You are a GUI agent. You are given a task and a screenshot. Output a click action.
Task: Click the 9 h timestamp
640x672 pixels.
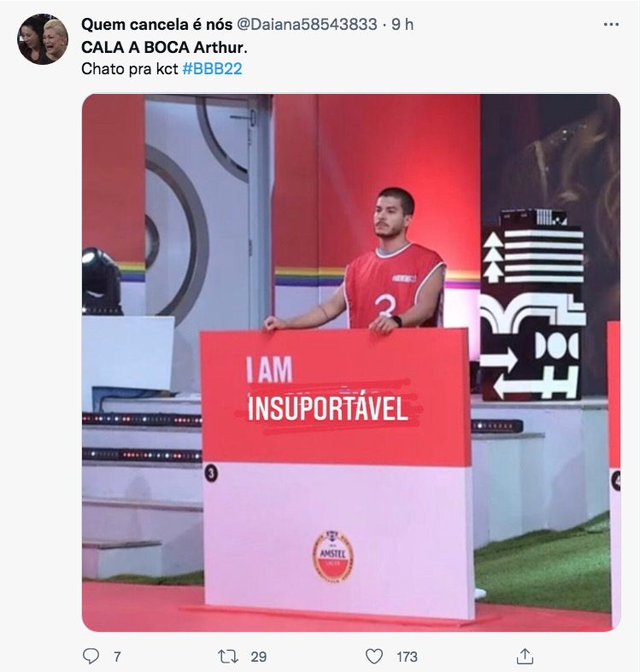(402, 25)
